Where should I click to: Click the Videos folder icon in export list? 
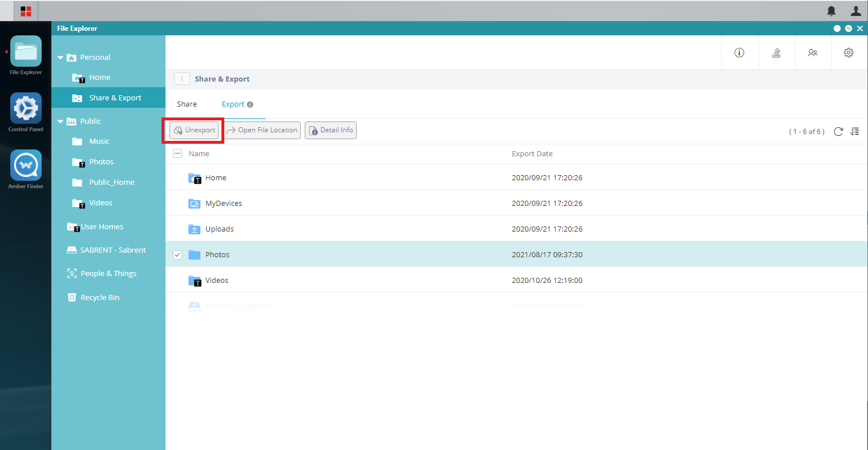pos(195,281)
